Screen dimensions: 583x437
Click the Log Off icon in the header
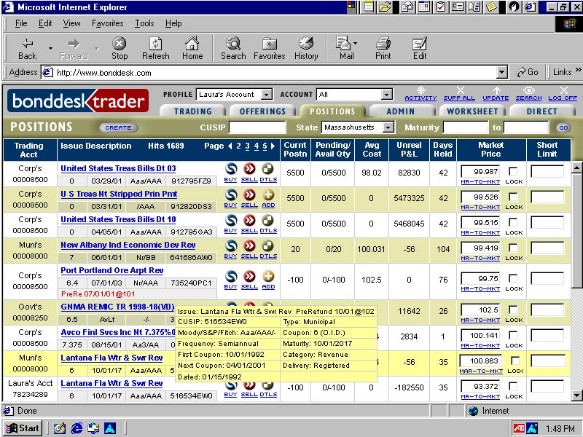point(563,94)
